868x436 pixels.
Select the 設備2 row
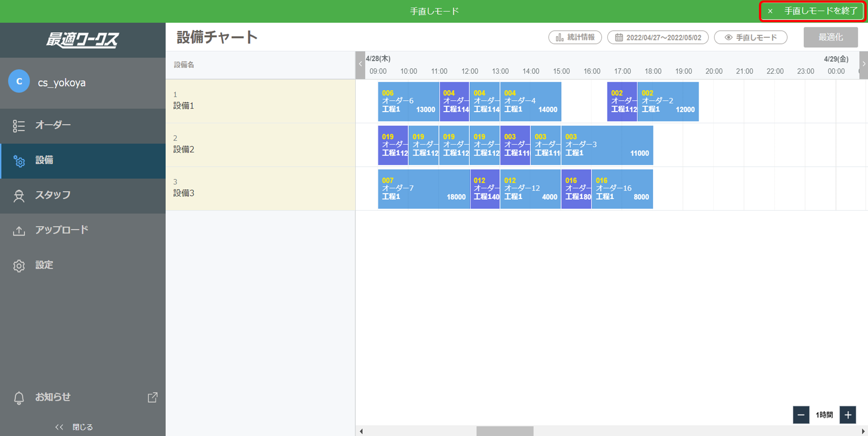tap(260, 145)
